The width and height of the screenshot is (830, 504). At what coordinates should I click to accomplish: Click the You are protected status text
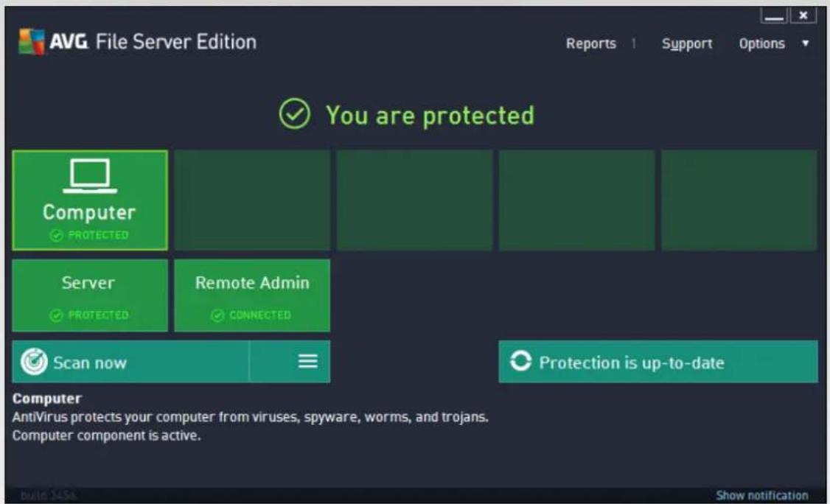[x=430, y=116]
